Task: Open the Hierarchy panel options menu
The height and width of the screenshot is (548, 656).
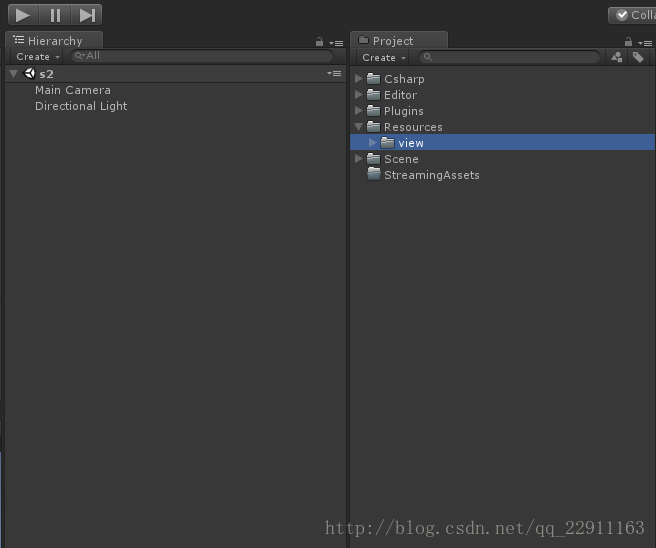Action: coord(336,43)
